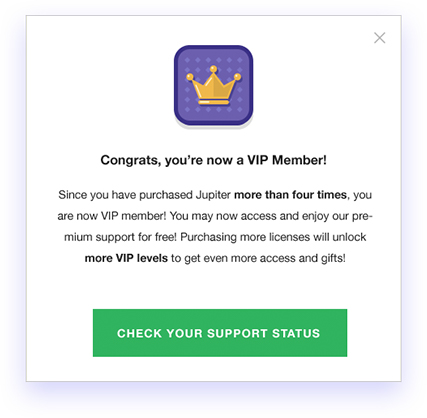Image resolution: width=427 pixels, height=418 pixels.
Task: Click the word 'gifts!' at message end
Action: click(x=333, y=258)
